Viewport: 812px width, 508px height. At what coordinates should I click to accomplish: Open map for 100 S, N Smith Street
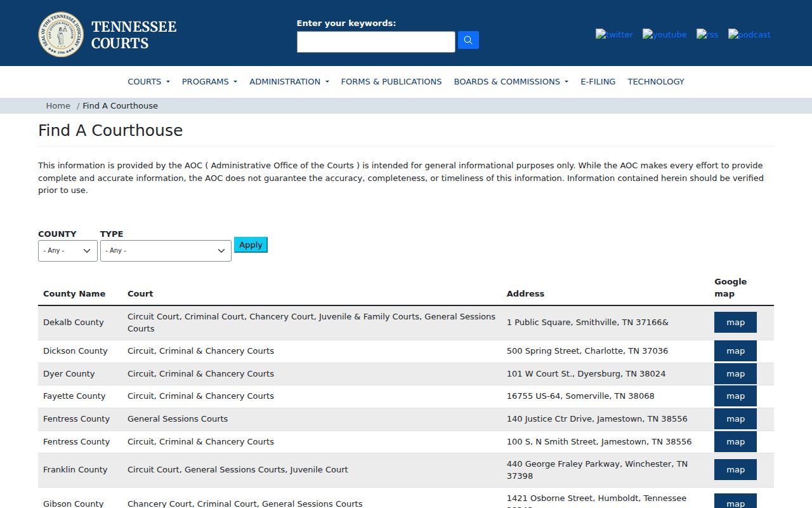pos(735,442)
